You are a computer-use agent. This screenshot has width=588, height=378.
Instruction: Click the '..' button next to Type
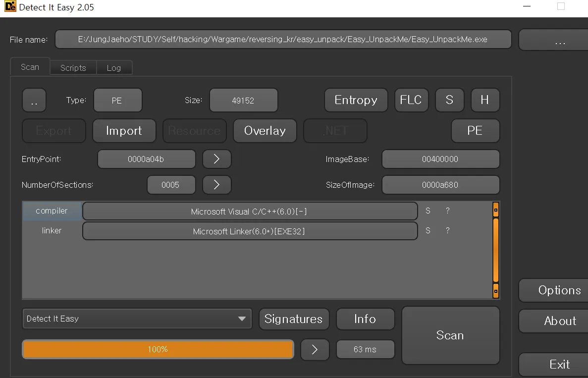34,101
